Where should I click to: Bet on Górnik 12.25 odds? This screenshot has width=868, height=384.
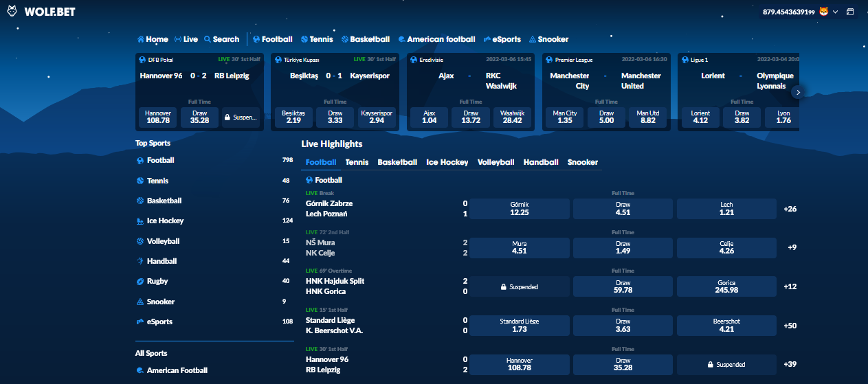click(x=520, y=209)
